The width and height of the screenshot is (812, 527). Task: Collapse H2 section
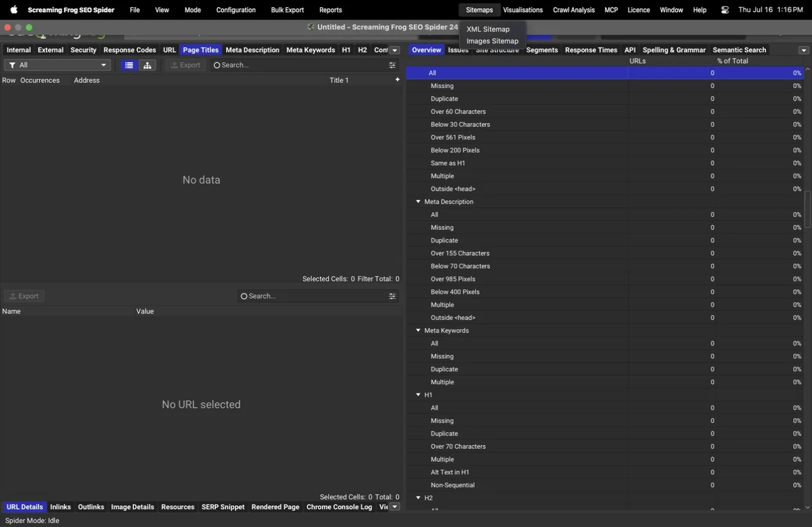click(x=418, y=498)
